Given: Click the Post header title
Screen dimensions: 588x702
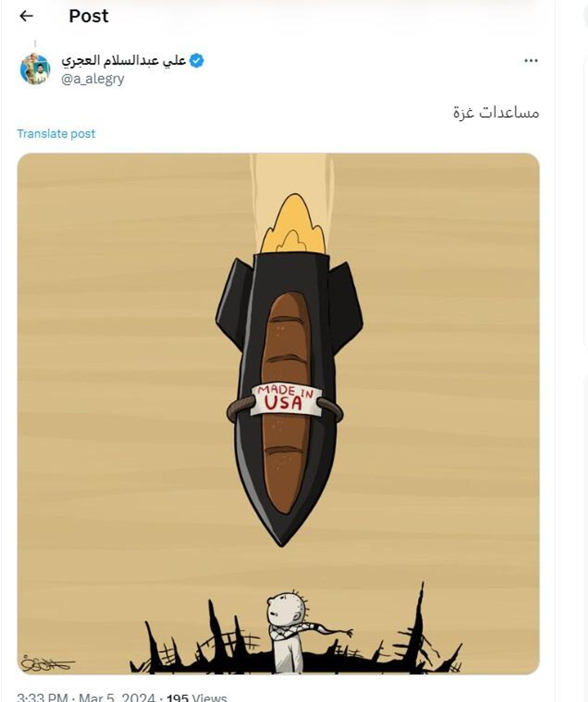Looking at the screenshot, I should click(89, 16).
